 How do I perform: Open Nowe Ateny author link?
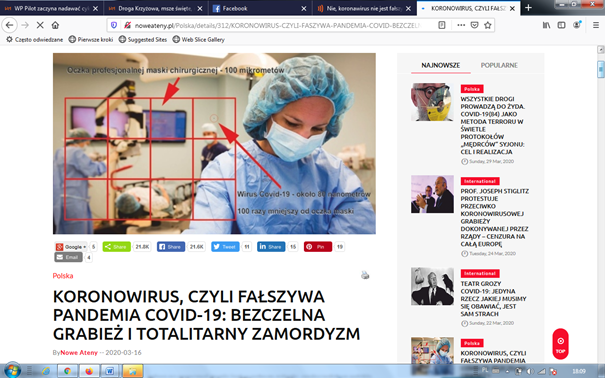(79, 353)
